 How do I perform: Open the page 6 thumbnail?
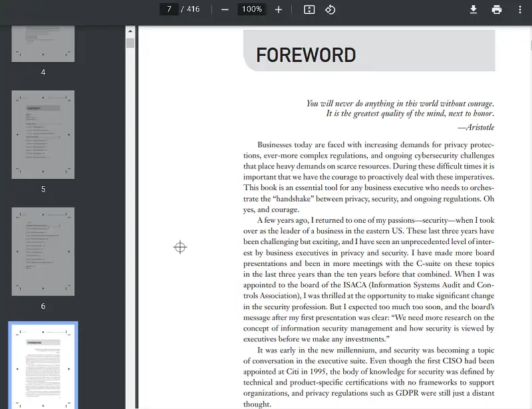click(x=43, y=251)
